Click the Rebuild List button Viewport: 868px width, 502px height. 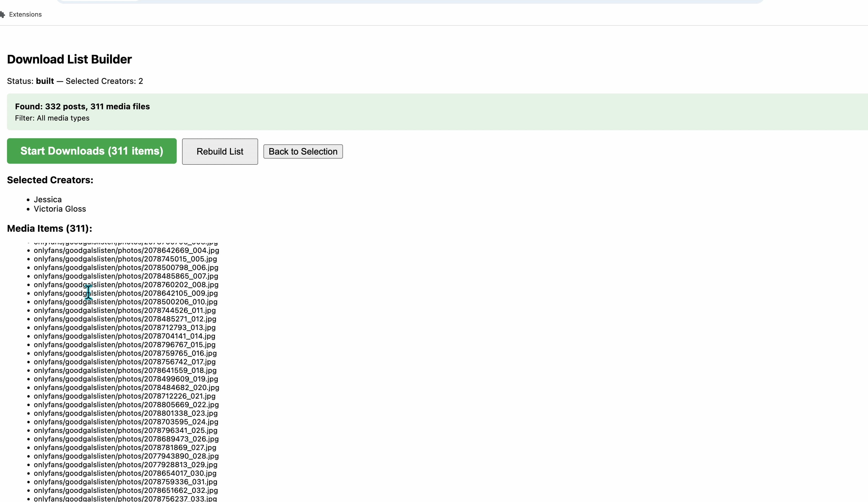(220, 151)
